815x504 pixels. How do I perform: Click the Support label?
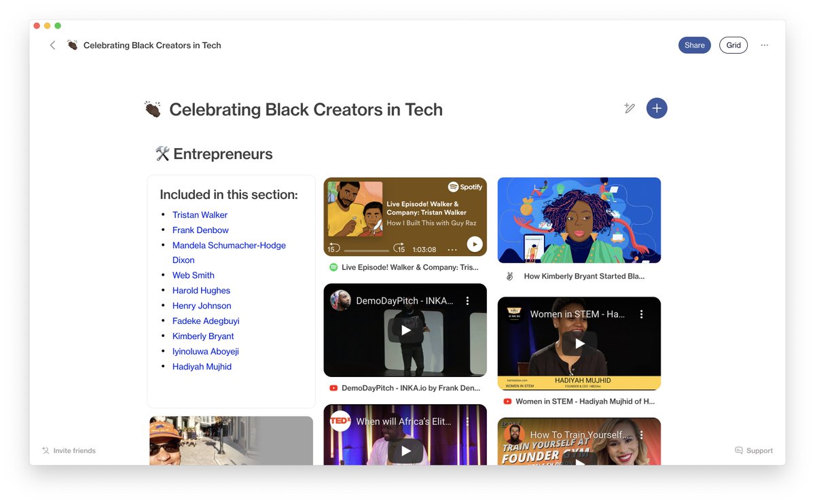(x=759, y=450)
